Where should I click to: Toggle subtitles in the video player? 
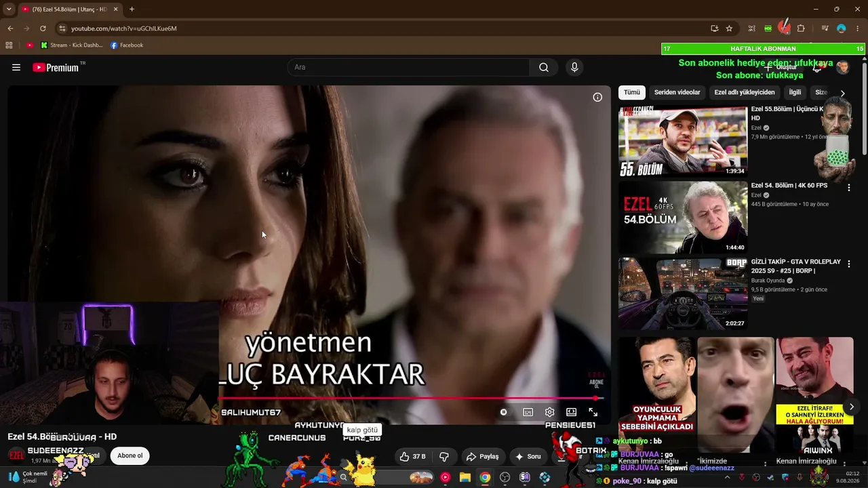pyautogui.click(x=528, y=412)
